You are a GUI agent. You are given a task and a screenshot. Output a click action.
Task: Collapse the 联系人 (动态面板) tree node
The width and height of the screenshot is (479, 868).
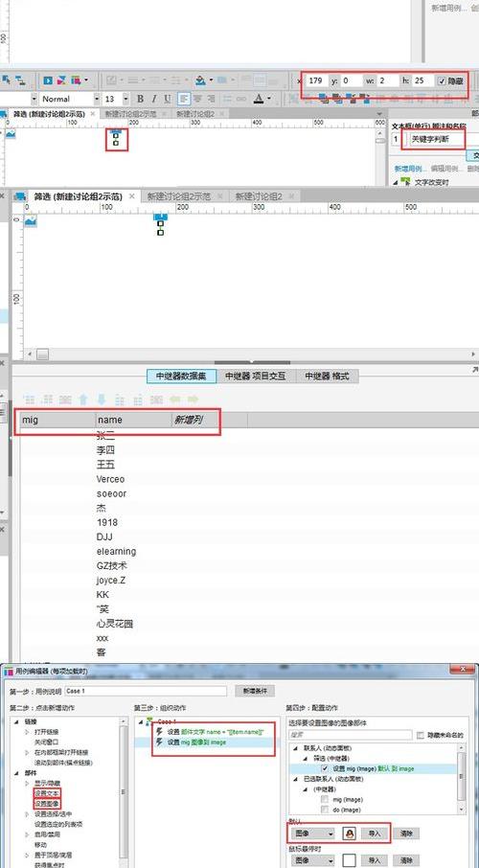pos(295,748)
